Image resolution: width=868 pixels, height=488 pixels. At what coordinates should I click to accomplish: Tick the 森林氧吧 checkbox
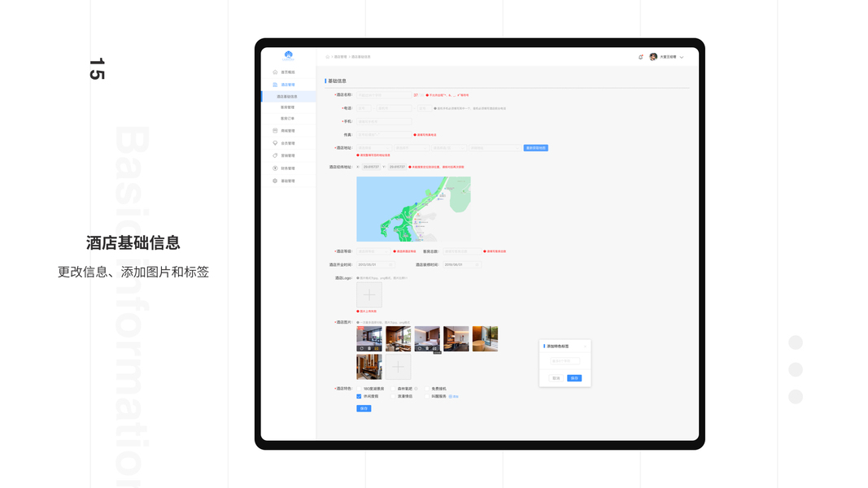393,389
